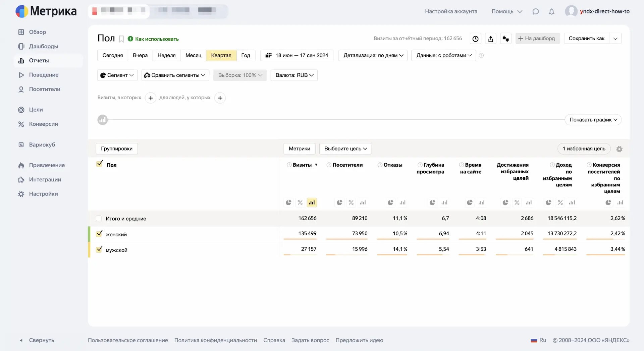Screen dimensions: 644x351
Task: Click the notifications bell icon
Action: (551, 12)
